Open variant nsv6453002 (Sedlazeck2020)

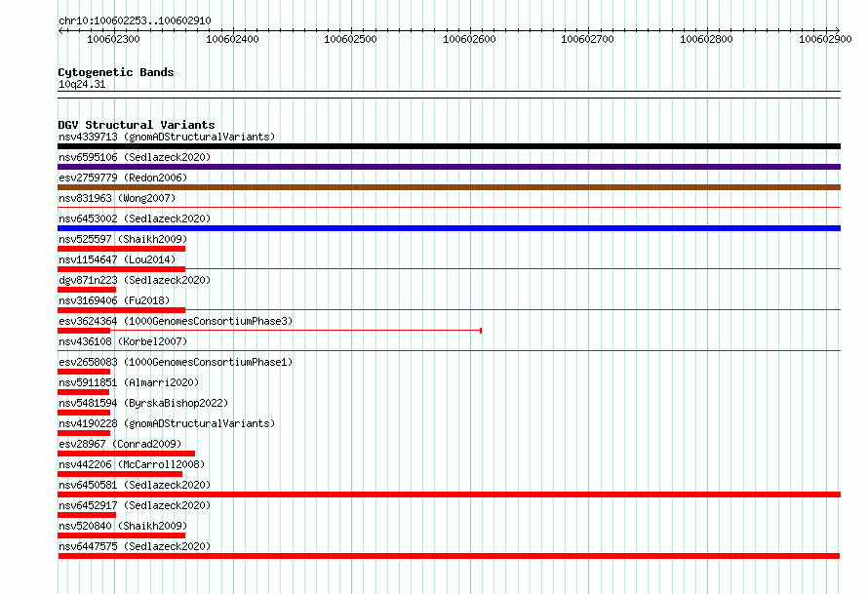pos(135,218)
